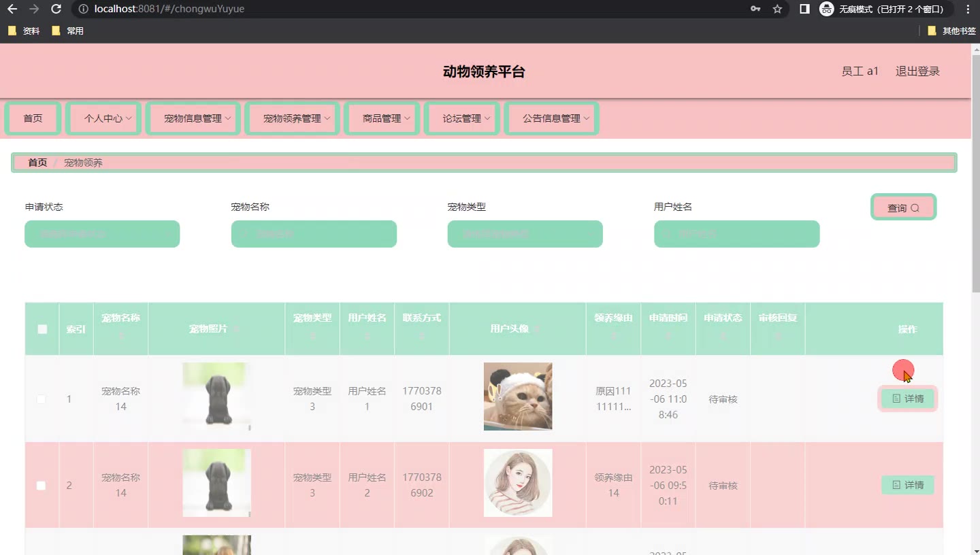Click 待审核 status in row 2
This screenshot has width=980, height=555.
pos(723,486)
